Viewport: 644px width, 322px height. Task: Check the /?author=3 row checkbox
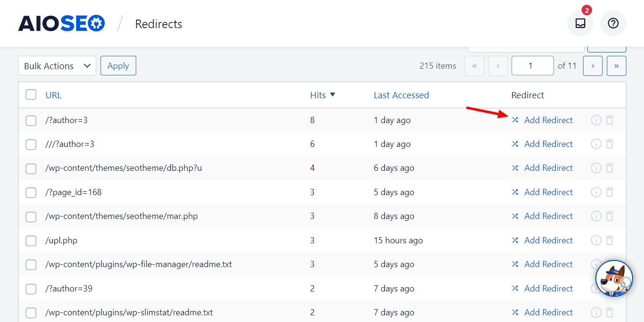coord(31,120)
